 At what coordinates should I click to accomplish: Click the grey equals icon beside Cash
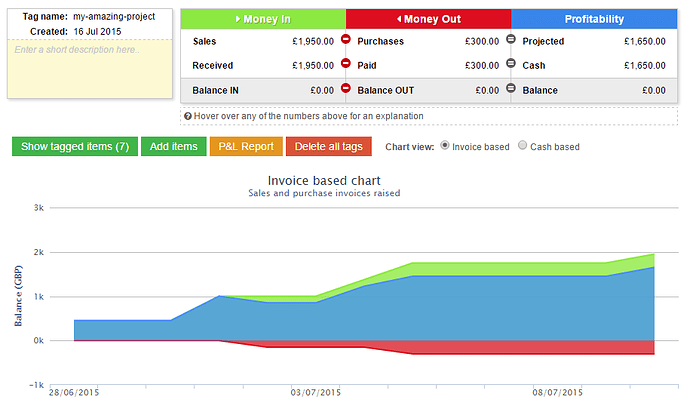click(511, 65)
